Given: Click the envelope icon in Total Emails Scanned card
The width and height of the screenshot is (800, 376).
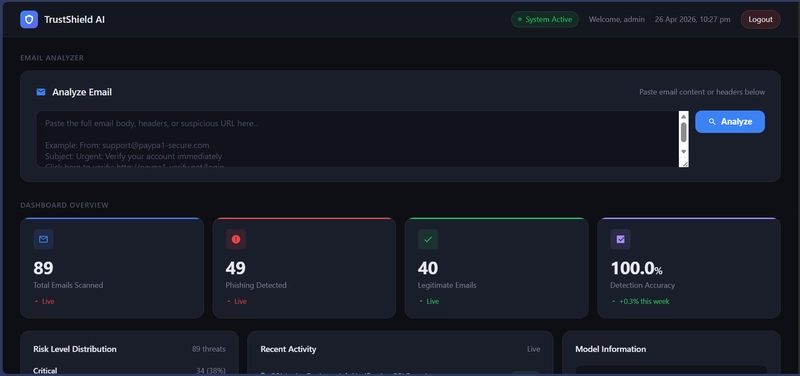Looking at the screenshot, I should (x=43, y=239).
